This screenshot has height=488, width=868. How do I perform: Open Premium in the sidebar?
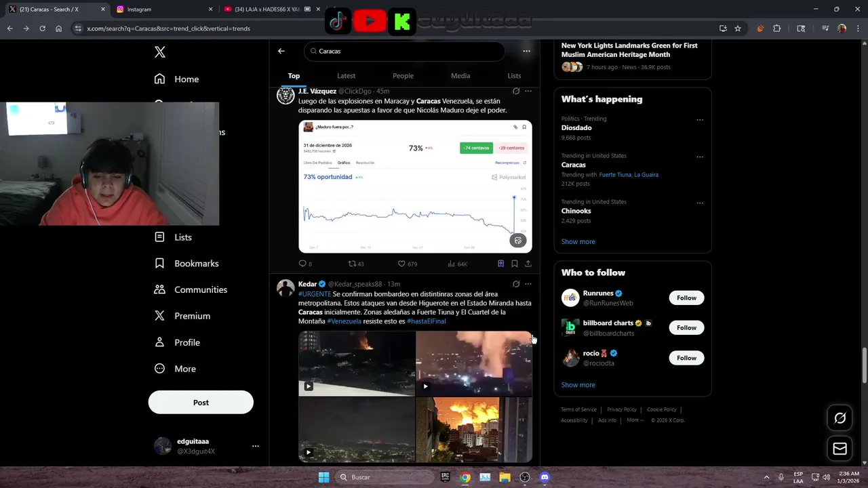point(182,316)
